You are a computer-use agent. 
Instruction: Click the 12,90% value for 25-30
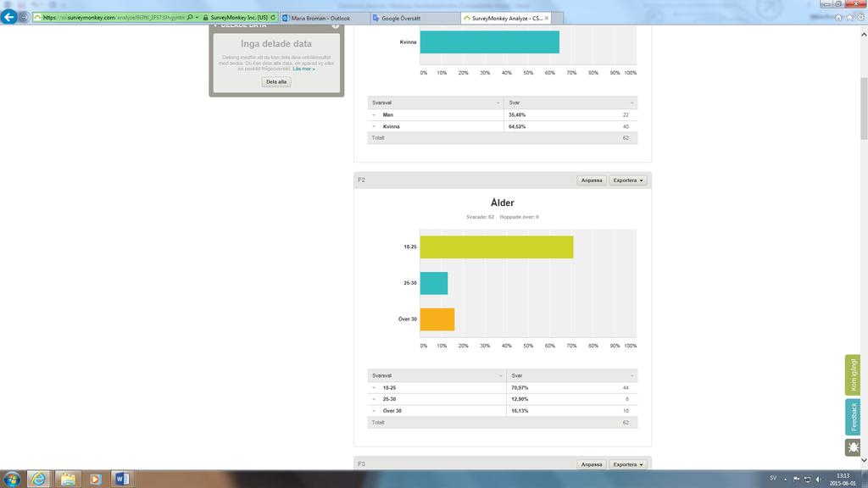pyautogui.click(x=520, y=399)
